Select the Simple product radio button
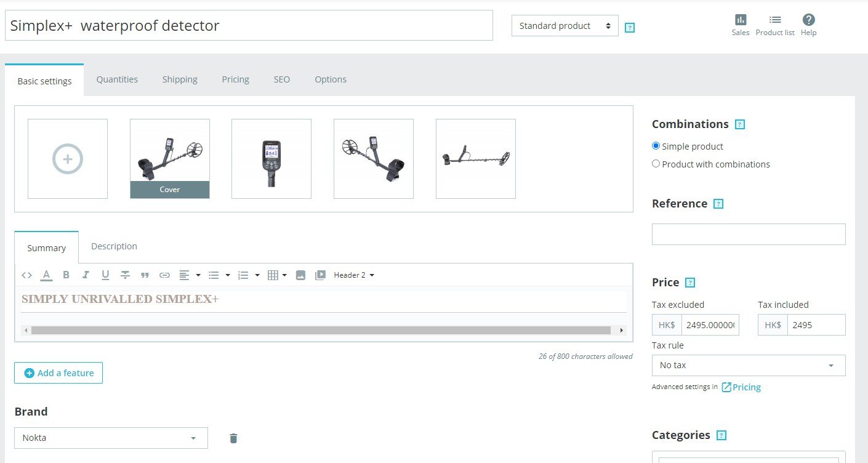The height and width of the screenshot is (463, 868). click(656, 146)
